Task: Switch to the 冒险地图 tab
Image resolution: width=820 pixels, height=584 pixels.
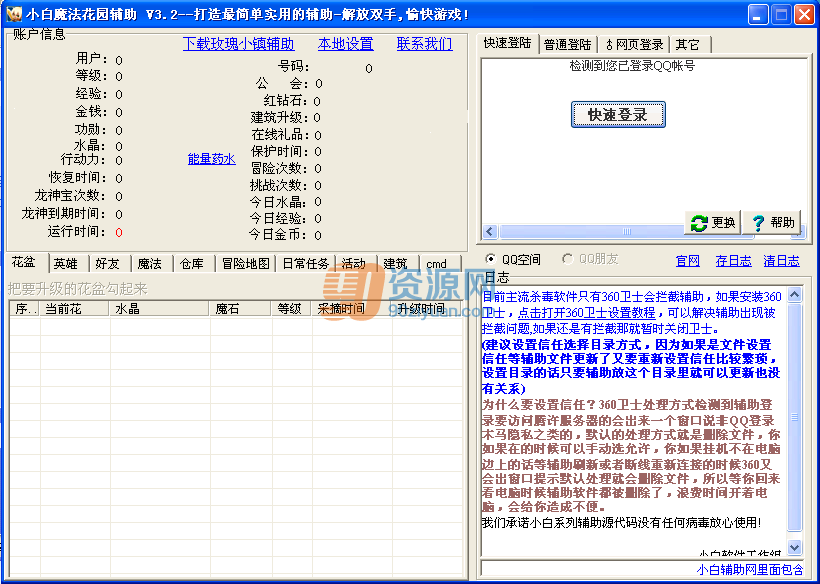Action: click(x=246, y=264)
